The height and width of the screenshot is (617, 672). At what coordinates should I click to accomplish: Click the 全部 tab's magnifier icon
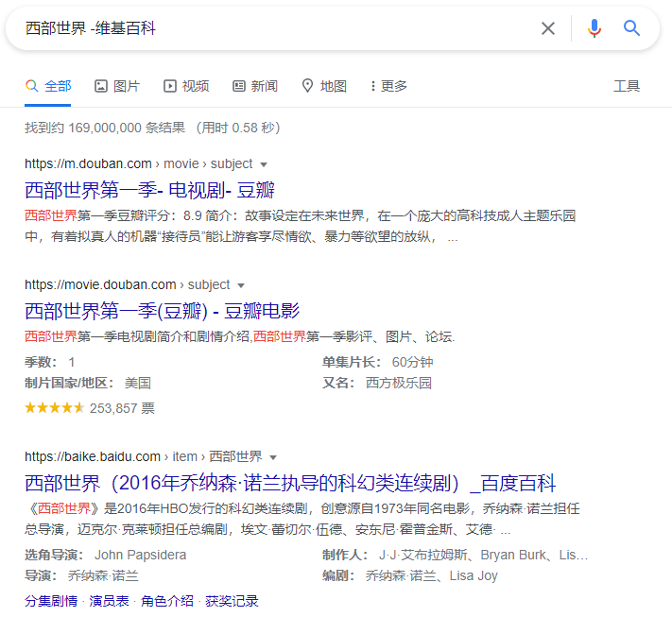click(31, 86)
